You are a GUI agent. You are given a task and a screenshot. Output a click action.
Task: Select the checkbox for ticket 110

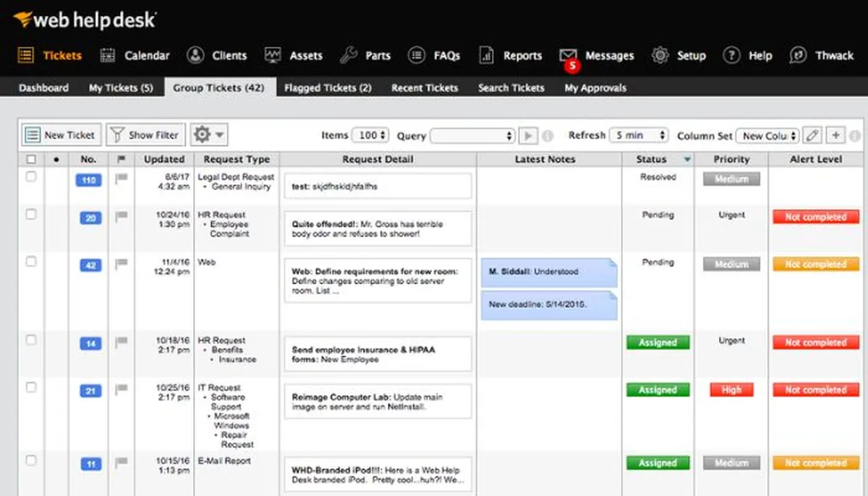click(30, 176)
